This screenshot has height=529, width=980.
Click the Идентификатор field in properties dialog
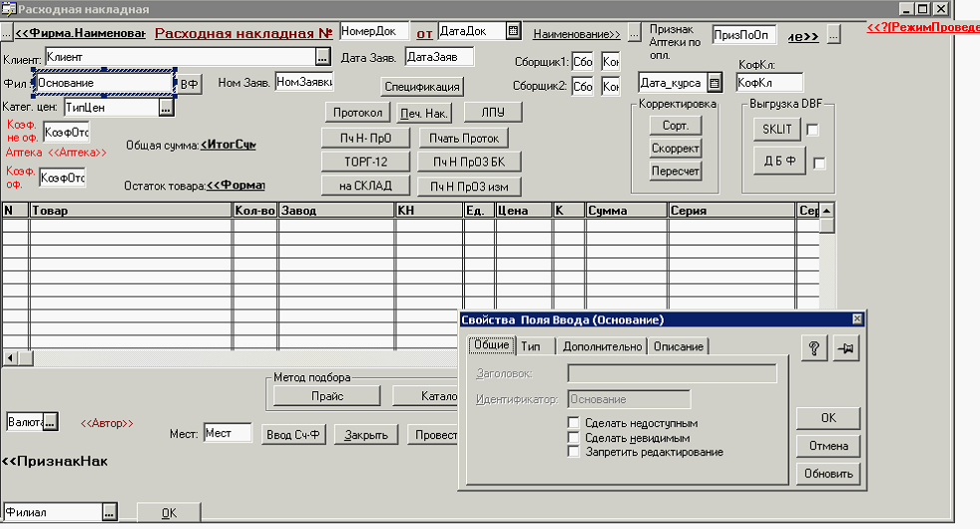click(629, 399)
